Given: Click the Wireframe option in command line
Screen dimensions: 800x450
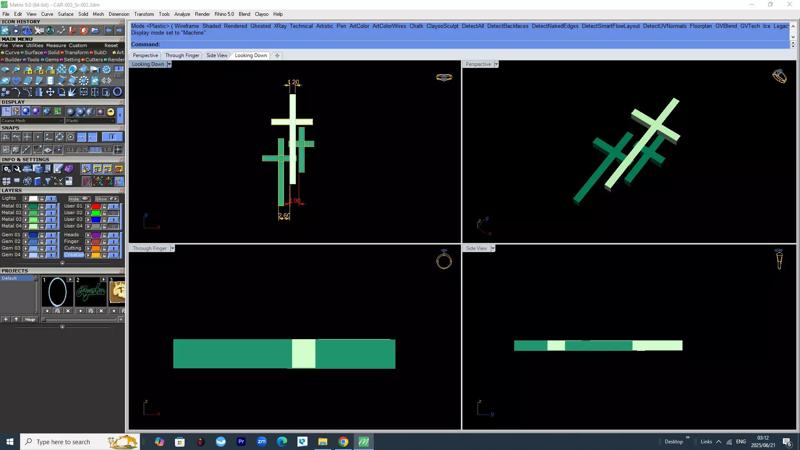Looking at the screenshot, I should point(186,26).
